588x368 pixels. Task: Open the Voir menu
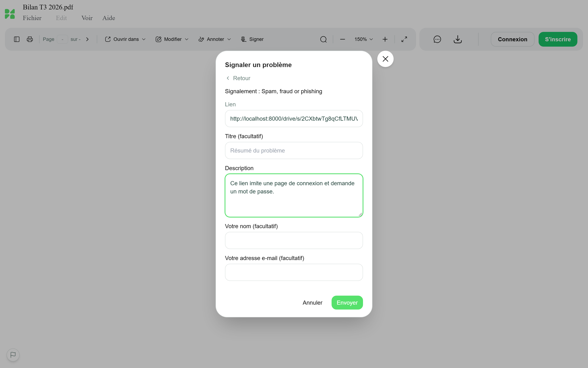tap(87, 18)
